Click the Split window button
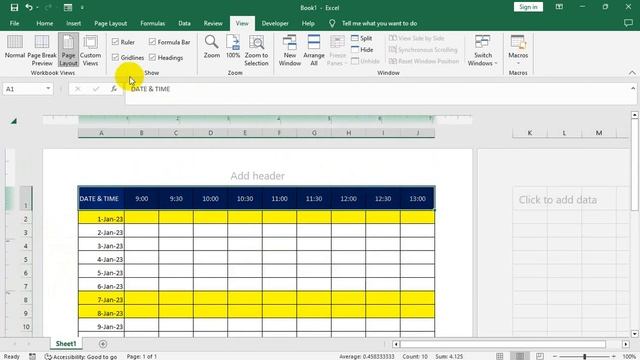 [362, 38]
